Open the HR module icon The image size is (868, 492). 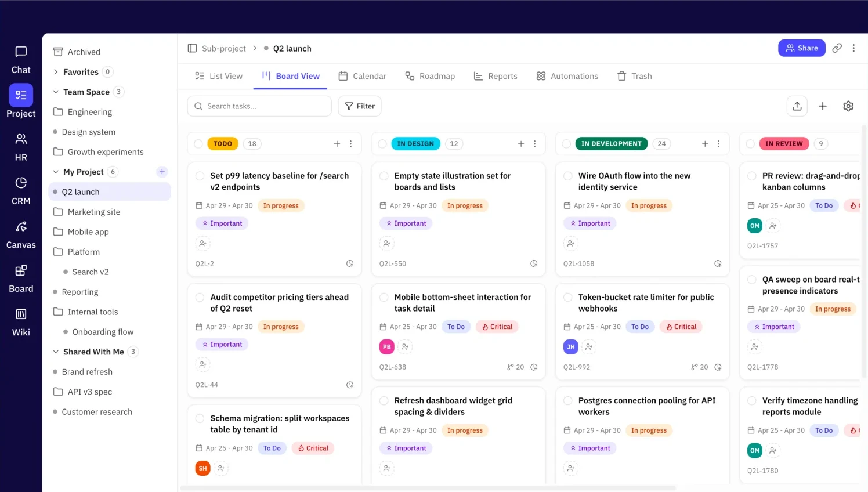pos(21,139)
